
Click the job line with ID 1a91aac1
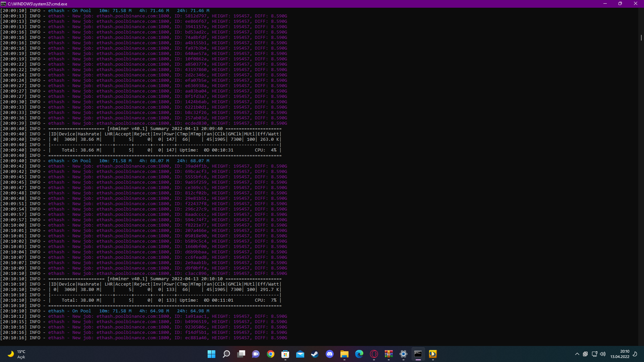click(x=144, y=316)
